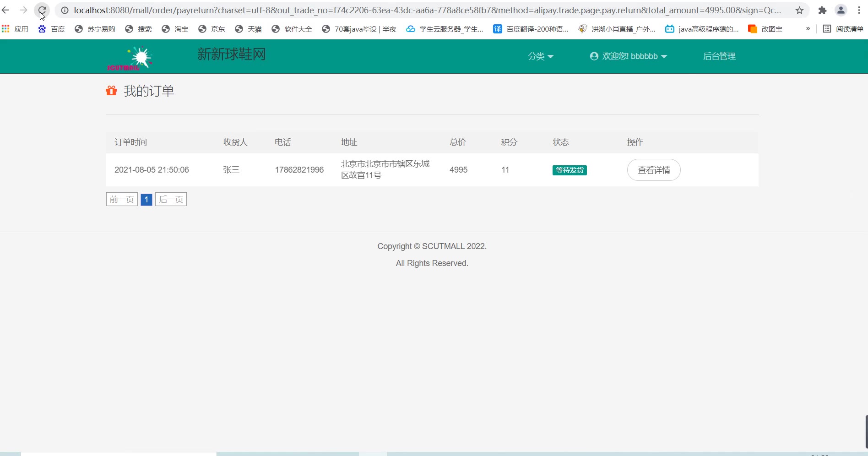Click the 前一页 previous page button
Screen dimensions: 868x456
[x=122, y=200]
